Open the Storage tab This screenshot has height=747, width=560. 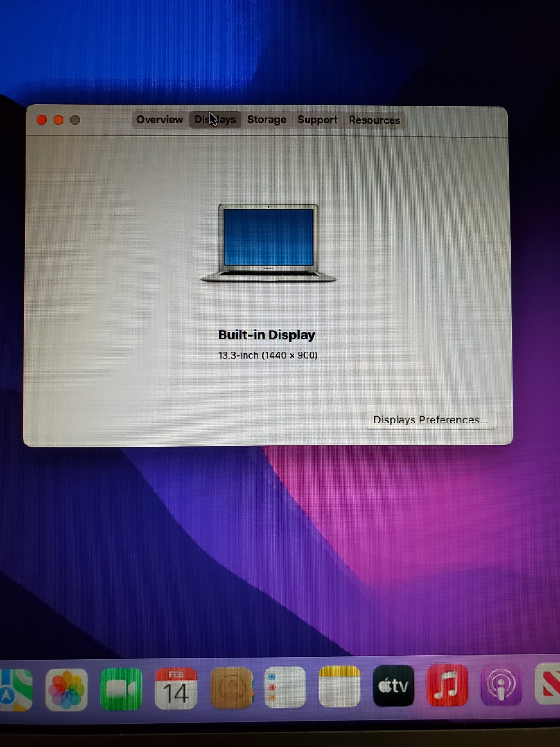tap(266, 120)
